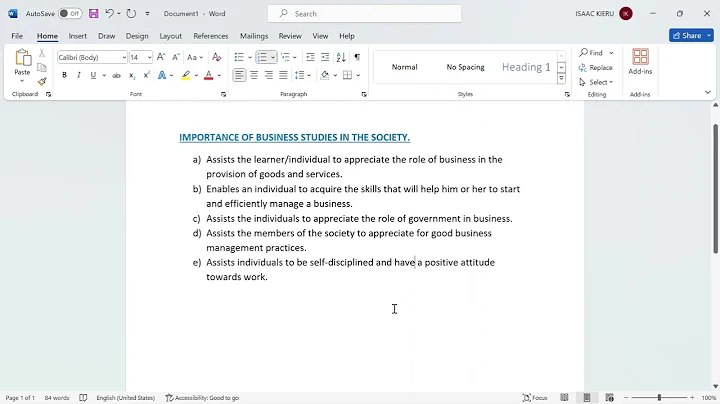Toggle italic formatting
Viewport: 720px width, 404px height.
[x=79, y=75]
